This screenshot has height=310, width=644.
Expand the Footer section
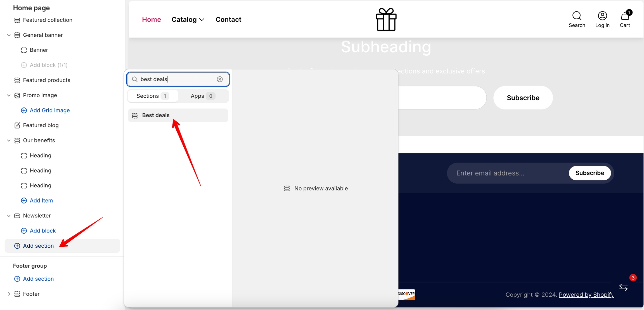9,294
